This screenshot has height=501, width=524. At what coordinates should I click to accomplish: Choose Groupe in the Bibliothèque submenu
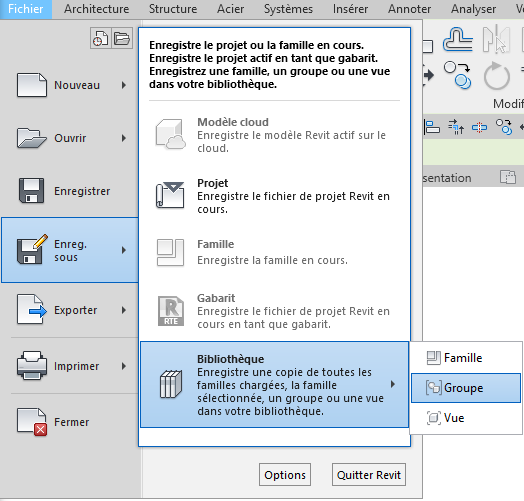[x=466, y=388]
